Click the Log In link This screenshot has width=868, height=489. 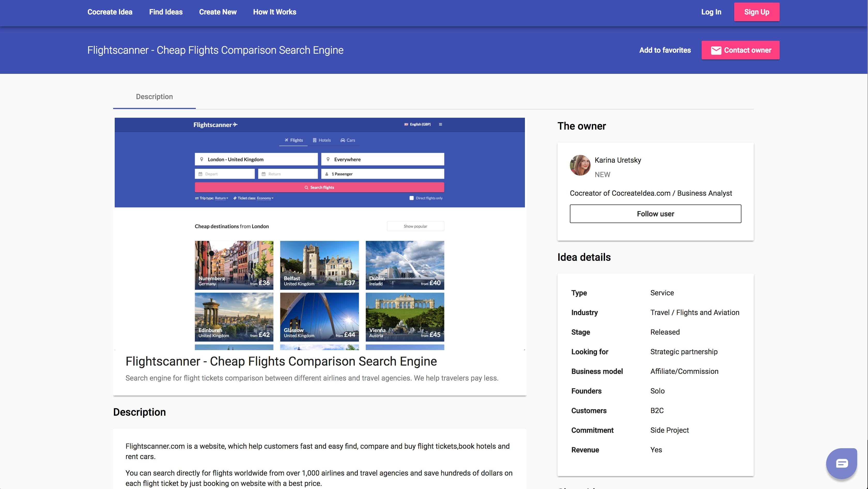[711, 12]
